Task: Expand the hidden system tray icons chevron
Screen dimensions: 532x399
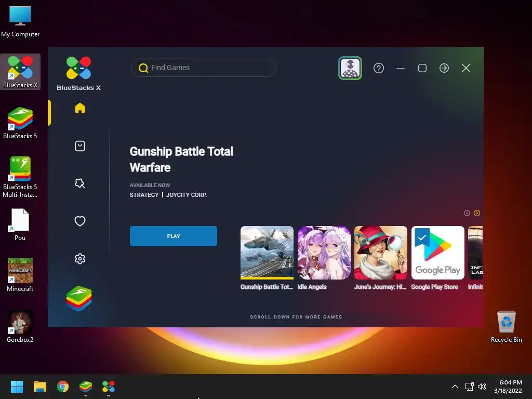Action: tap(455, 387)
